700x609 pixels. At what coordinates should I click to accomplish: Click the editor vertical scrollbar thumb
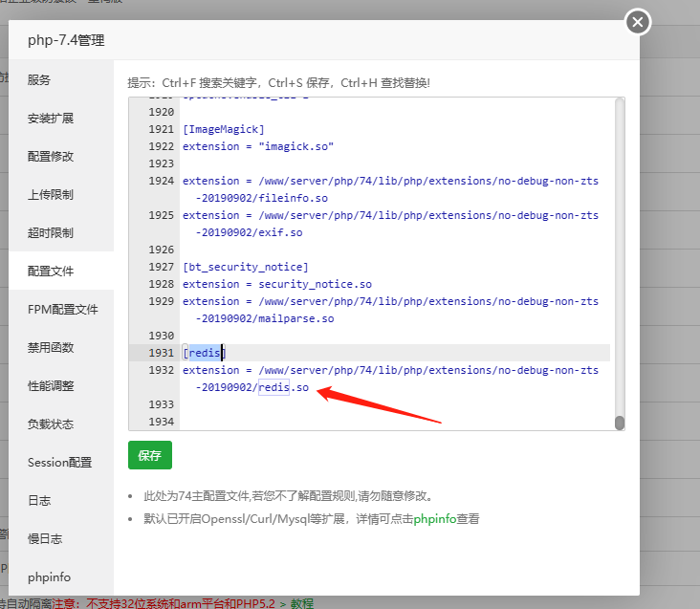620,423
